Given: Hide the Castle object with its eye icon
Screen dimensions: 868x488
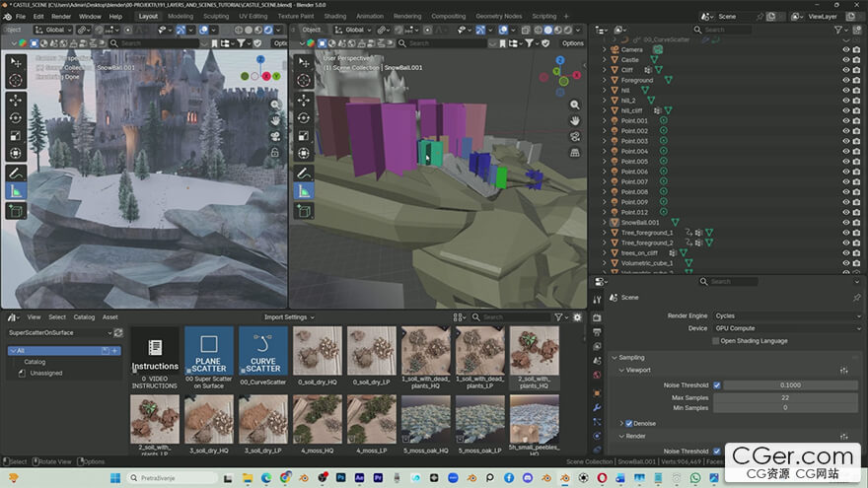Looking at the screenshot, I should (845, 60).
